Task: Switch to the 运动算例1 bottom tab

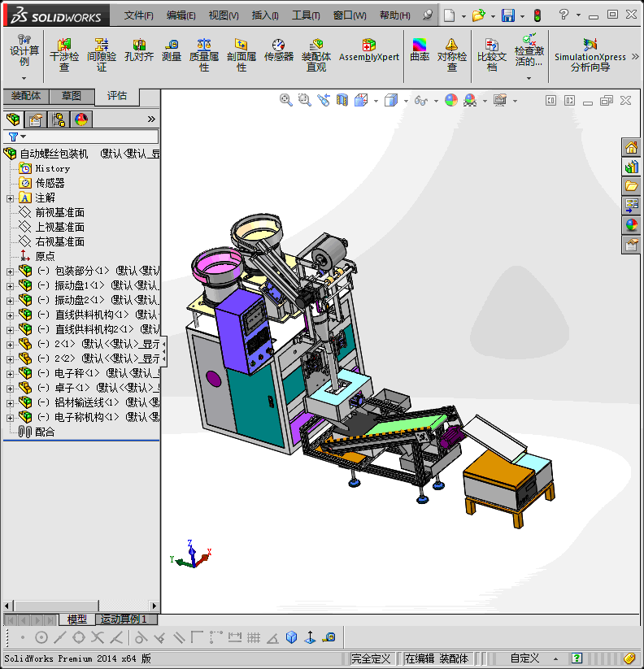Action: point(126,619)
